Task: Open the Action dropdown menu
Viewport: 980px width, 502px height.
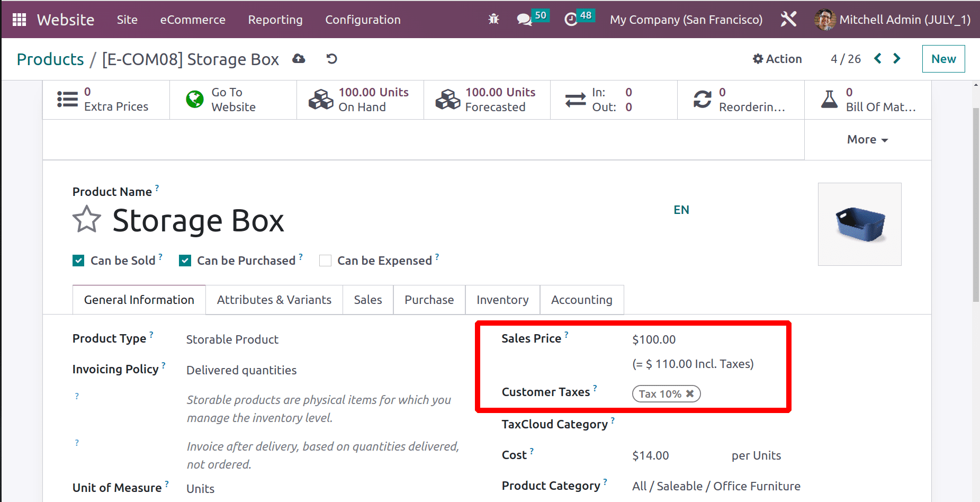Action: coord(777,59)
